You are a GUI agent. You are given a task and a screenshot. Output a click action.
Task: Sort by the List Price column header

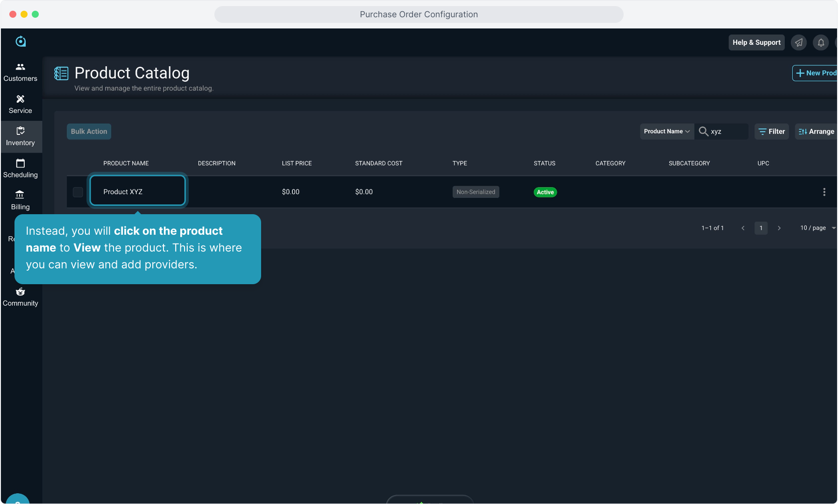297,163
